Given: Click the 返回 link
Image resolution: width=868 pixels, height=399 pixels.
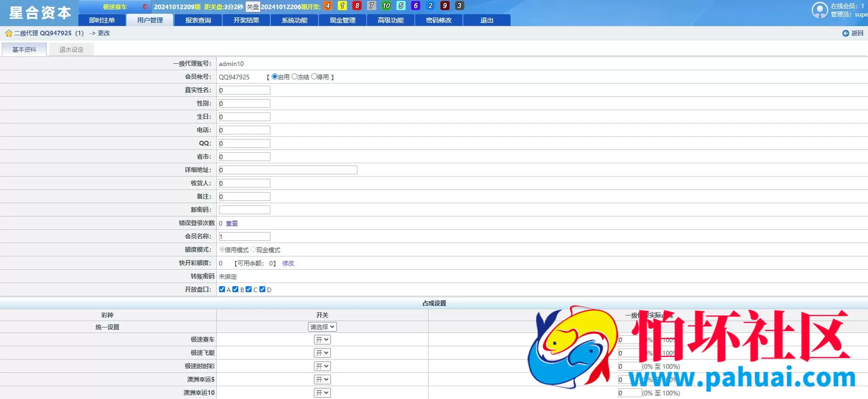Looking at the screenshot, I should [x=857, y=33].
